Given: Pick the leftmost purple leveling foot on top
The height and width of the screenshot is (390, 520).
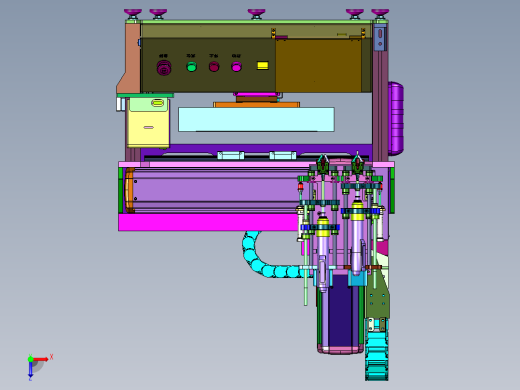Looking at the screenshot, I should click(133, 14).
